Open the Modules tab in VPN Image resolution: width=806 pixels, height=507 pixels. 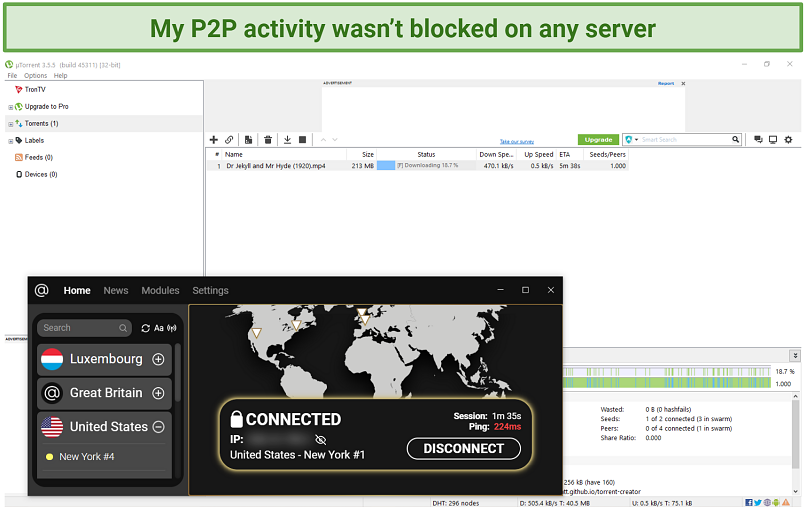click(x=160, y=291)
